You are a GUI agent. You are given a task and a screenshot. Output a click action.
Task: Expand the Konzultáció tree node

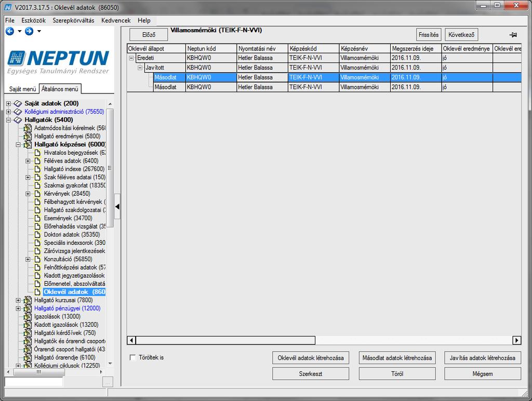pos(28,259)
